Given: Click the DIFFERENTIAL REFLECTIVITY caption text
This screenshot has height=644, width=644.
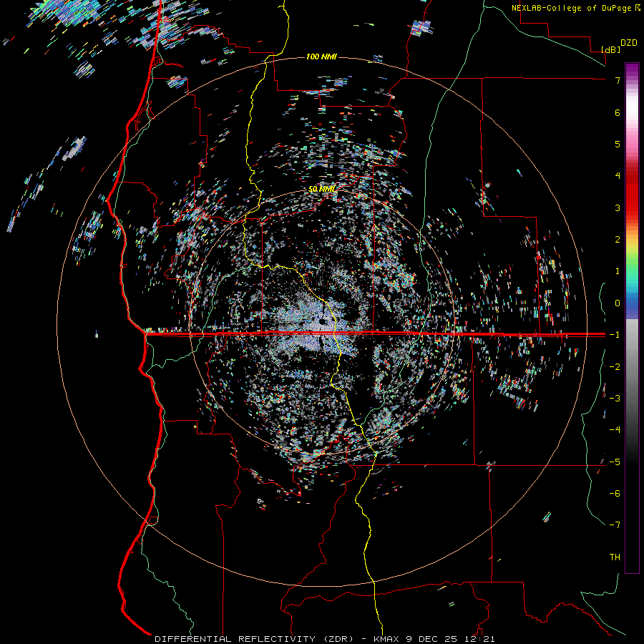Looking at the screenshot, I should 235,639.
